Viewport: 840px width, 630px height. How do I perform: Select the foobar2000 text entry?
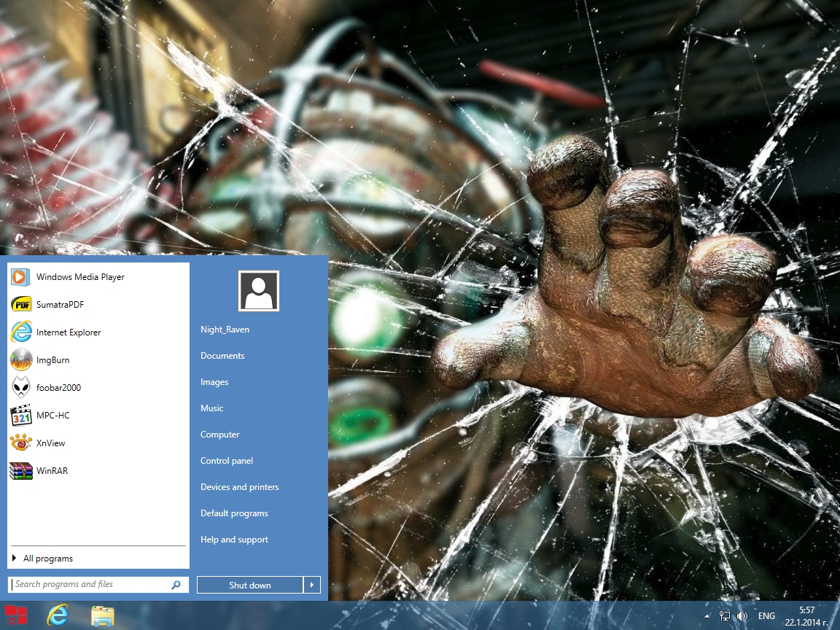pos(58,388)
